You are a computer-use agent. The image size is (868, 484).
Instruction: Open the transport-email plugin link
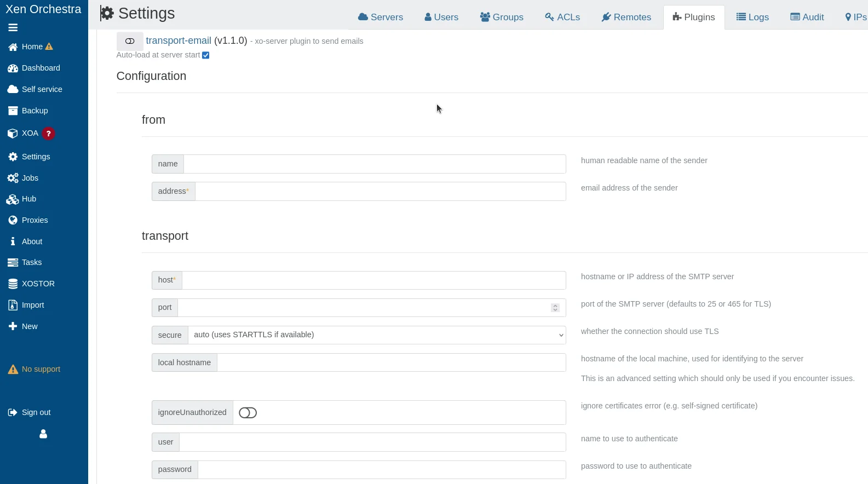[179, 41]
